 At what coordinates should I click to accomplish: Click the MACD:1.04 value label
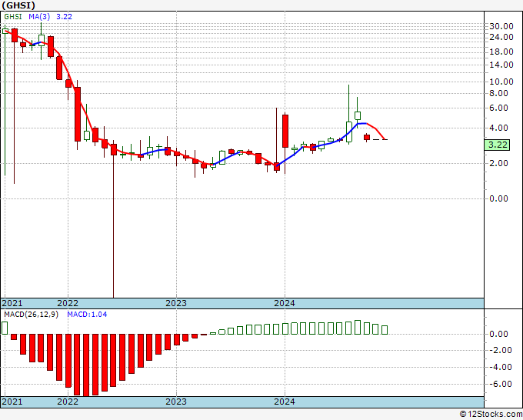[x=87, y=315]
